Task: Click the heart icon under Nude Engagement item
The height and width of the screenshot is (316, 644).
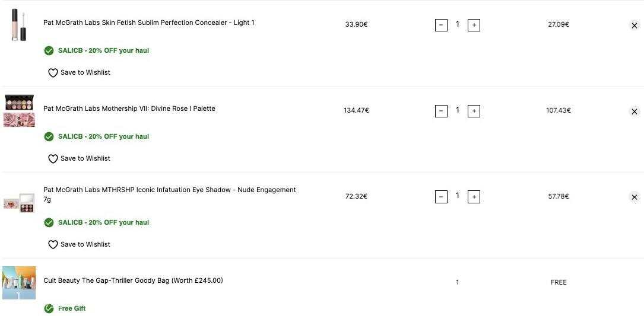Action: point(53,245)
